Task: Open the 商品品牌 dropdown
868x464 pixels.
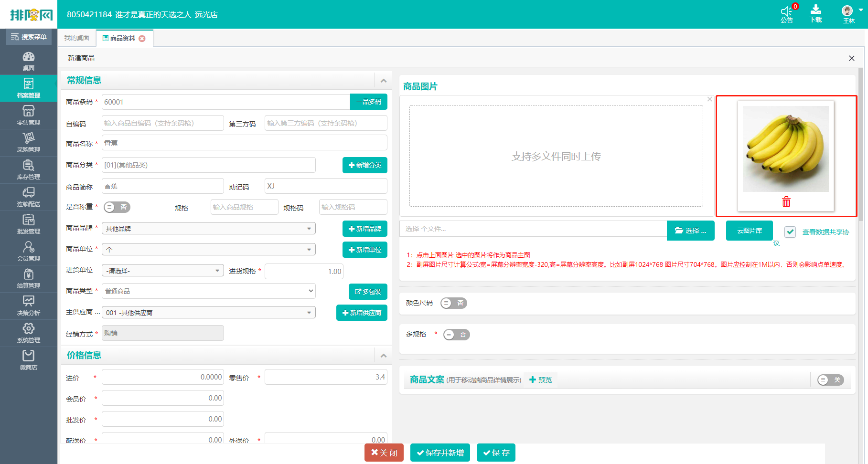Action: 209,229
